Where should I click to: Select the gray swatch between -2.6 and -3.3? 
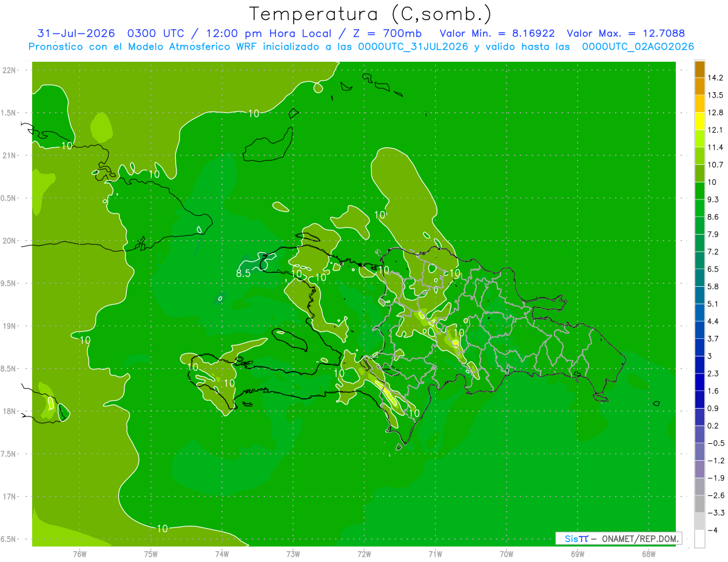click(699, 504)
